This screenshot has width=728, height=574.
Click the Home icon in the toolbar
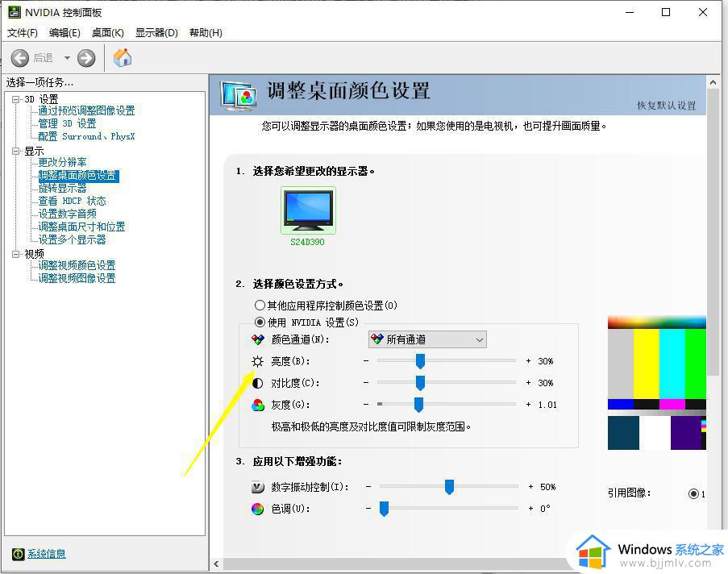123,57
